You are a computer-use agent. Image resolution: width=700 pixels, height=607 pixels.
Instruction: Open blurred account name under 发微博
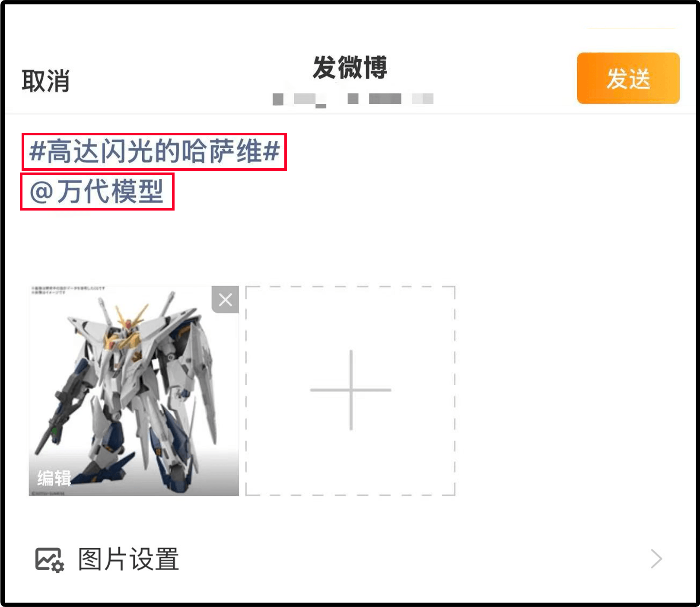click(353, 99)
